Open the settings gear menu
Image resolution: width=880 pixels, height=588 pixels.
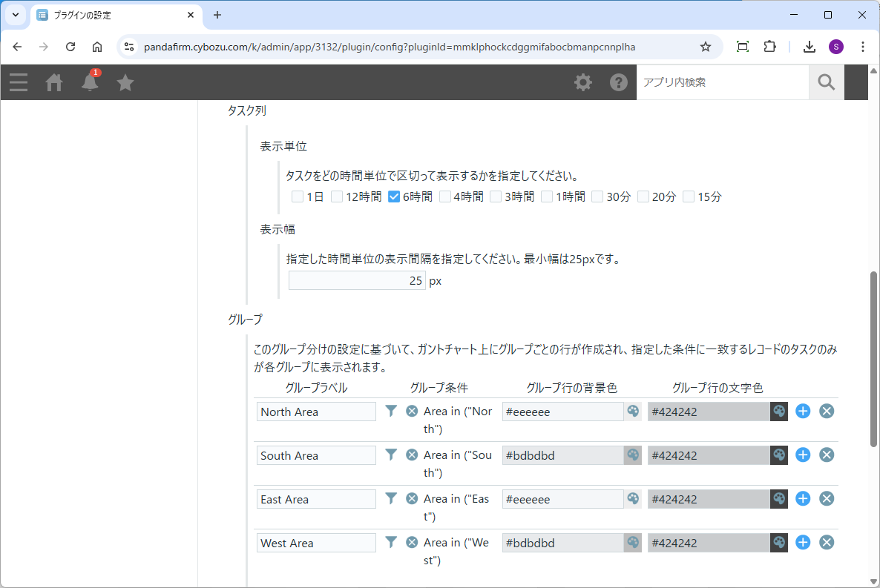[583, 82]
